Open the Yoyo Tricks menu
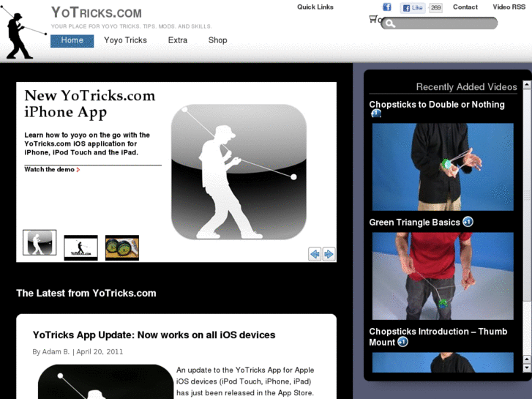532x399 pixels. pos(125,40)
